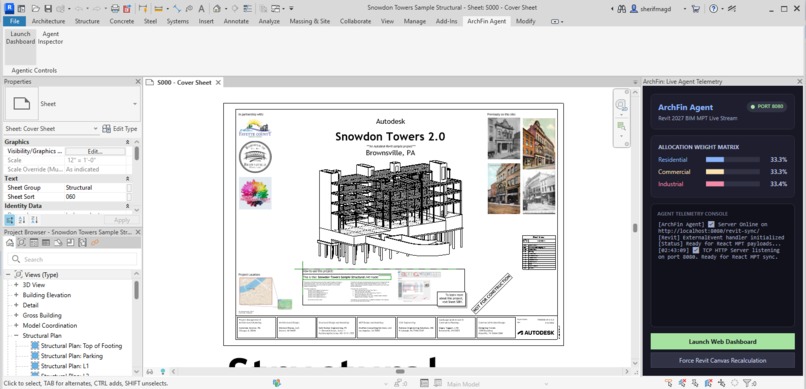
Task: Toggle Select Elements by Face in status bar
Action: click(x=708, y=383)
